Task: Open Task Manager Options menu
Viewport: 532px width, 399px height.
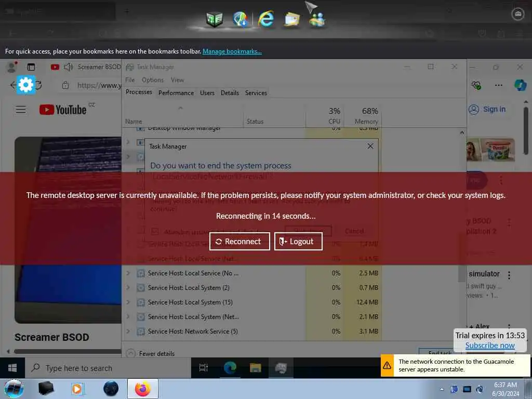Action: click(x=152, y=80)
